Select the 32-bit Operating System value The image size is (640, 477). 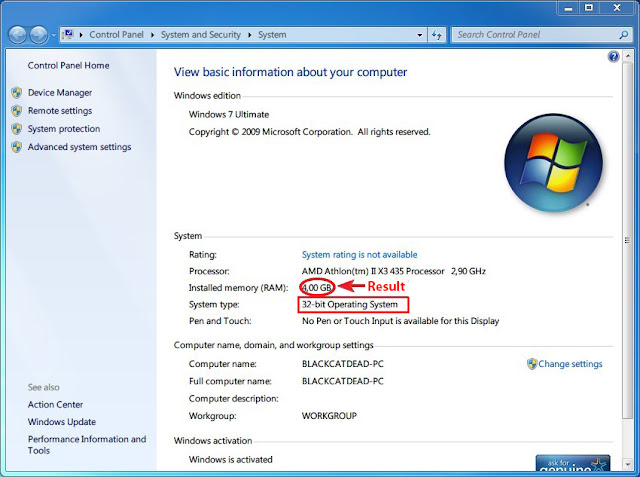coord(349,304)
